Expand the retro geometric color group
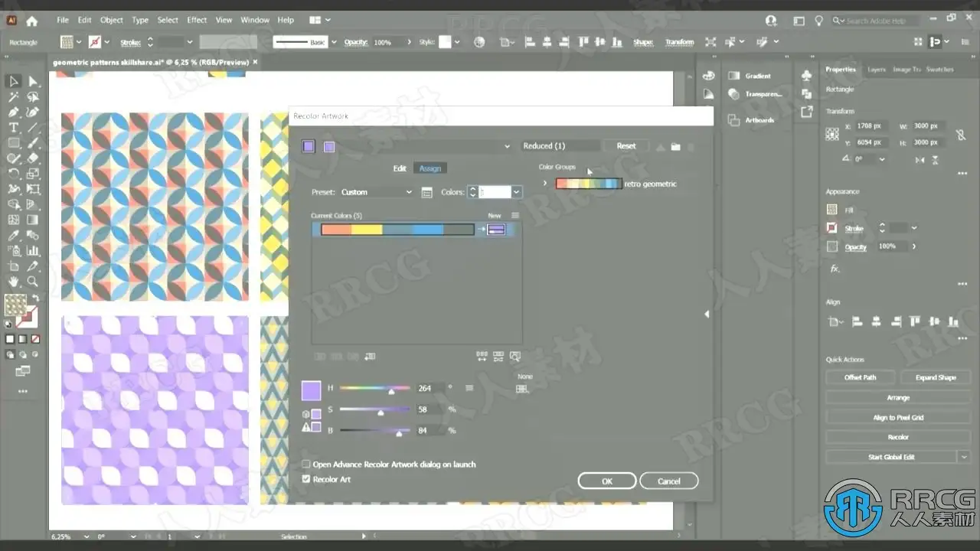This screenshot has width=980, height=551. pos(545,184)
